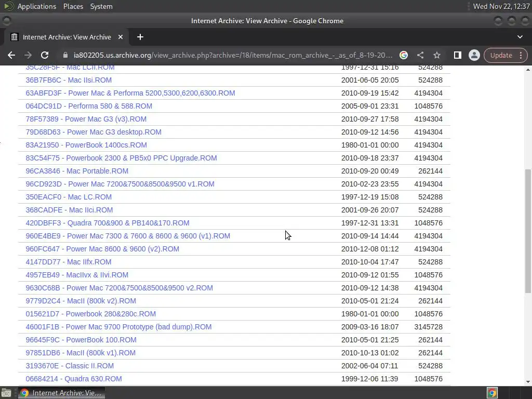This screenshot has width=532, height=399.
Task: Bookmark this page with star icon
Action: tap(436, 55)
